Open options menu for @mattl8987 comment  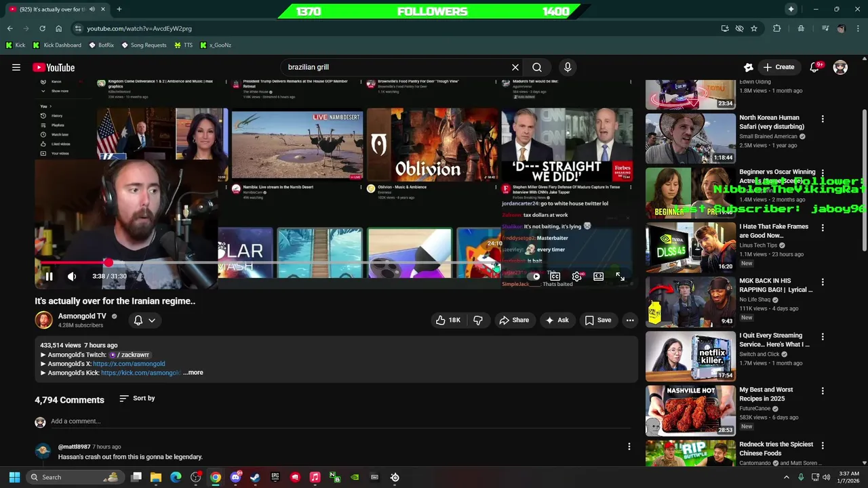pyautogui.click(x=629, y=446)
